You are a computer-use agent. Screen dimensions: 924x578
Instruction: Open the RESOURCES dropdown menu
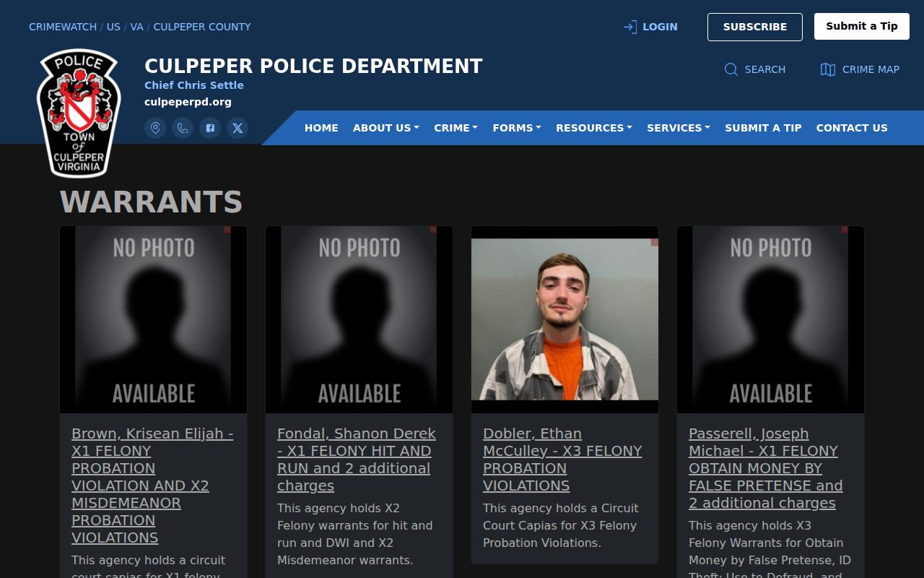pyautogui.click(x=594, y=128)
